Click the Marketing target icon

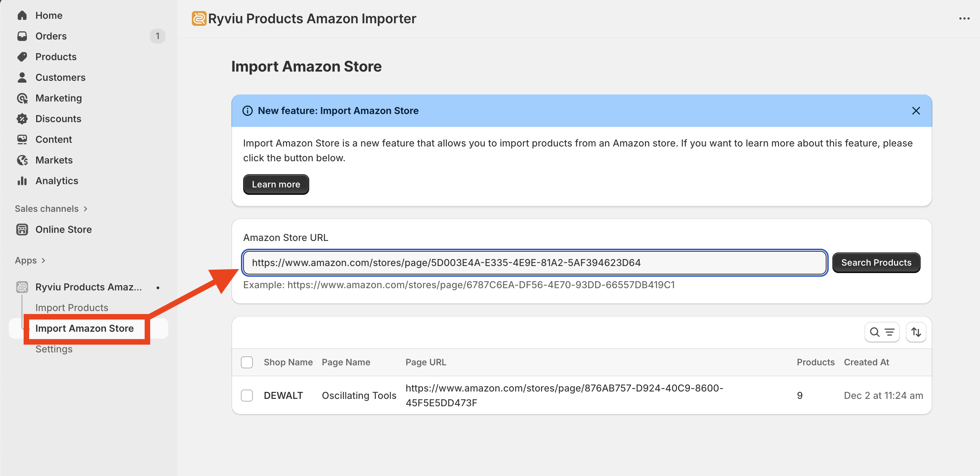click(x=22, y=98)
